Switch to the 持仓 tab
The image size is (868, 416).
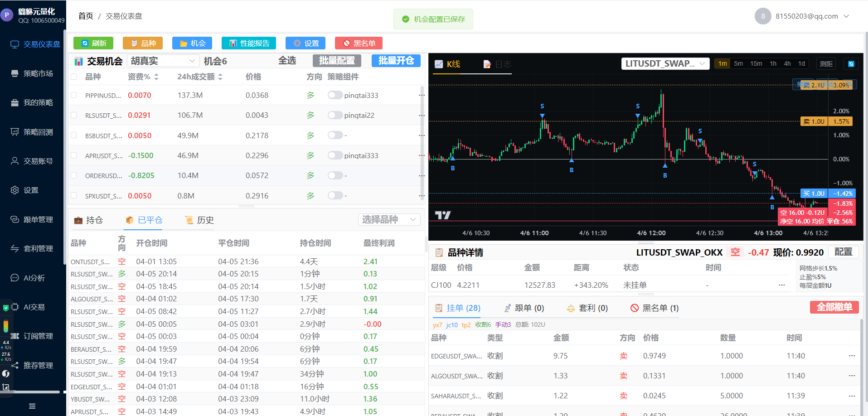[x=88, y=220]
